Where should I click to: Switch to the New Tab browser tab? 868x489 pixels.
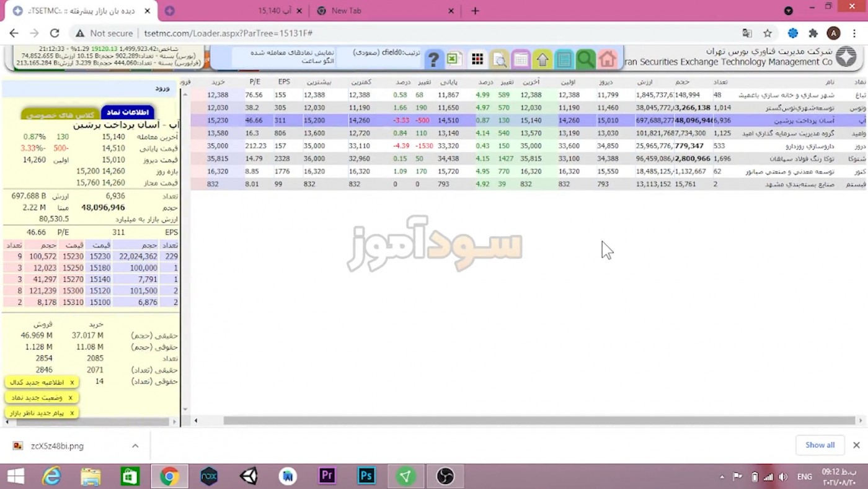(384, 11)
